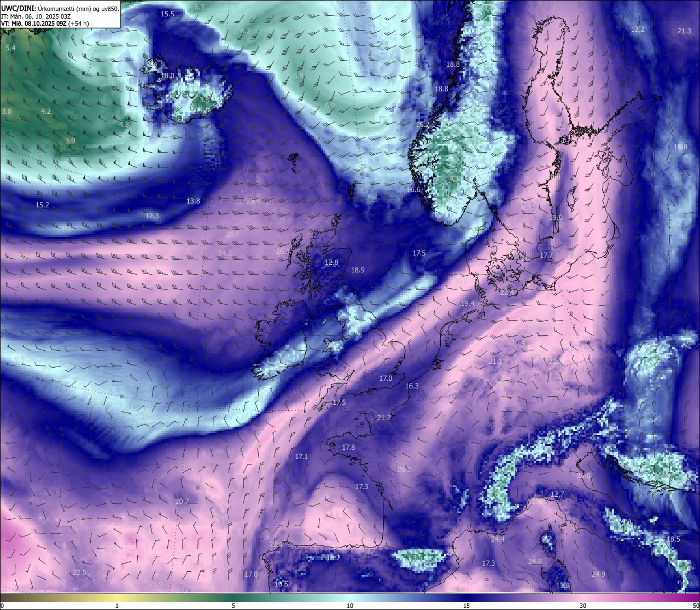The width and height of the screenshot is (700, 610).
Task: Click the "0" label on the color scale
Action: 2,606
